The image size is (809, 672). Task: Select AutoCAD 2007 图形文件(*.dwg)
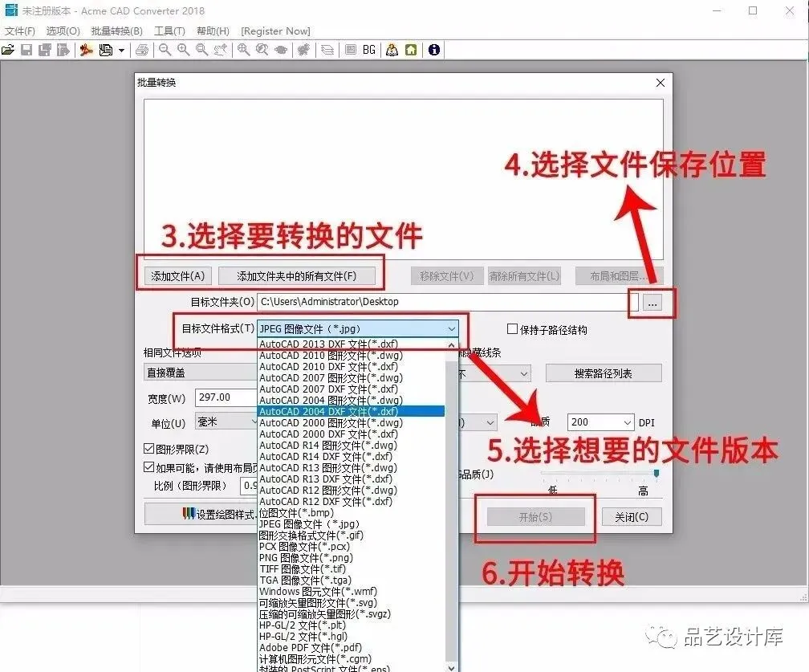(x=351, y=378)
